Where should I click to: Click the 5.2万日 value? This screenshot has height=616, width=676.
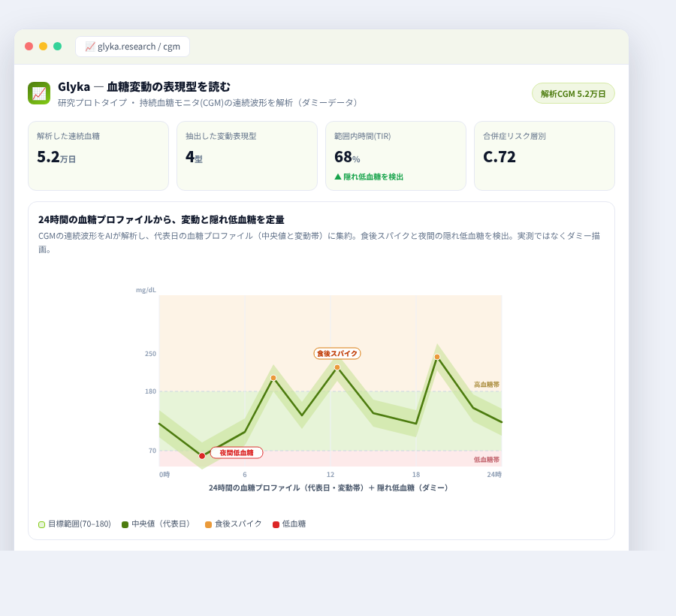point(56,157)
